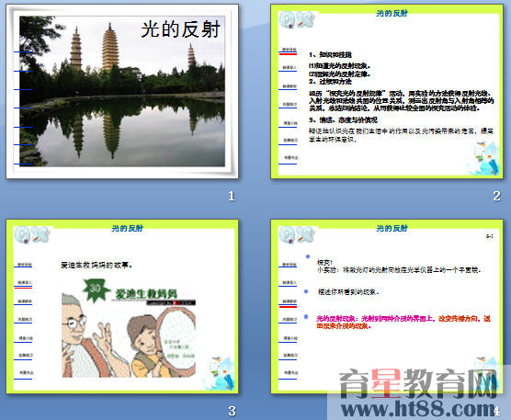Click the slide number 3 label
This screenshot has width=511, height=420.
232,411
